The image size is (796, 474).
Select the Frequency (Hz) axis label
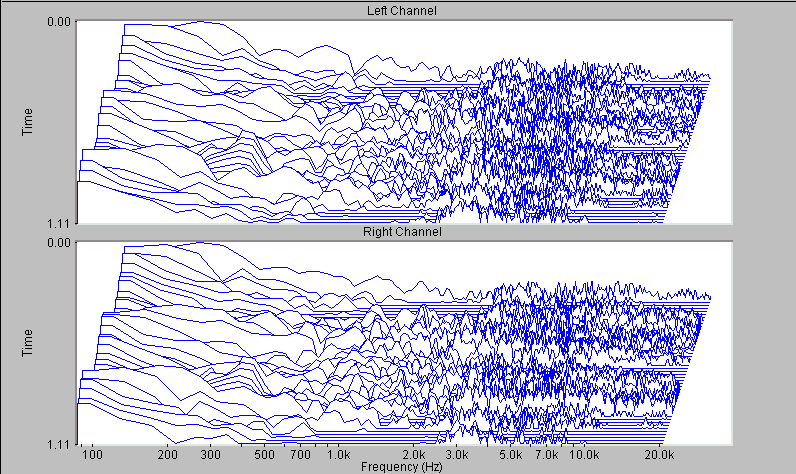(404, 466)
